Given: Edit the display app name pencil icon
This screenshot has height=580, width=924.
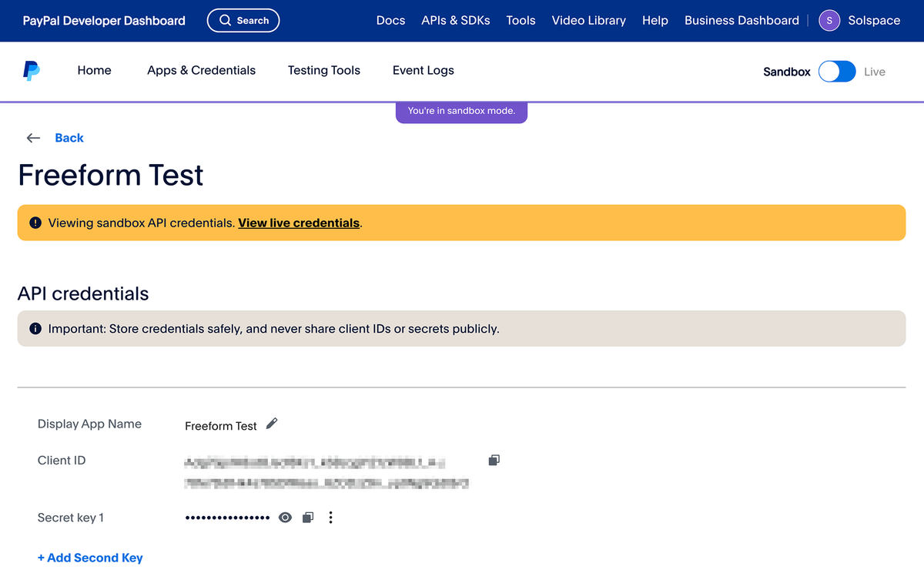Looking at the screenshot, I should pos(272,424).
